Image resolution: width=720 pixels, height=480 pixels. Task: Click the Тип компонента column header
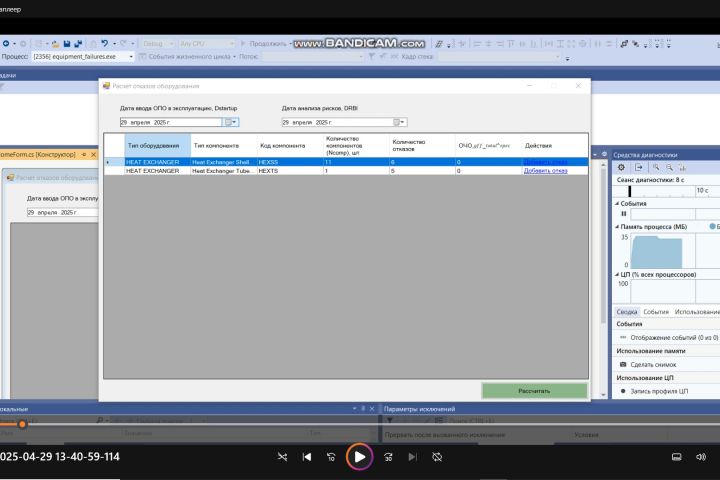pos(224,146)
